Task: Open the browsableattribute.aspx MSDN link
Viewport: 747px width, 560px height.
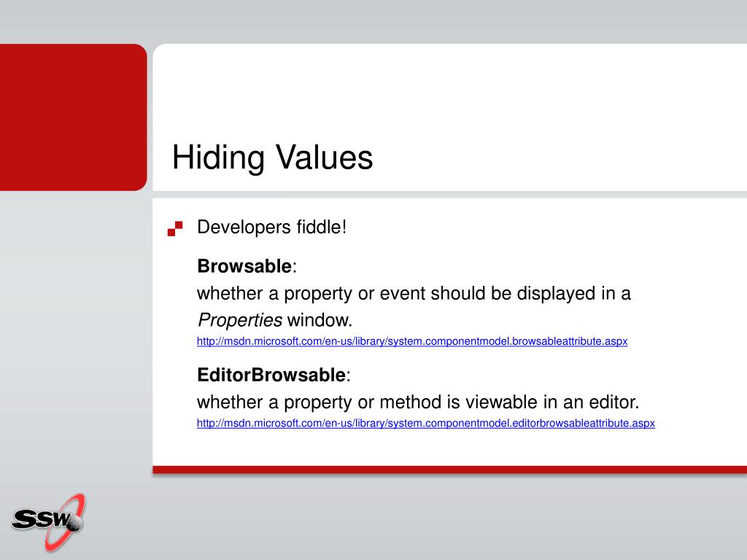Action: [x=412, y=341]
